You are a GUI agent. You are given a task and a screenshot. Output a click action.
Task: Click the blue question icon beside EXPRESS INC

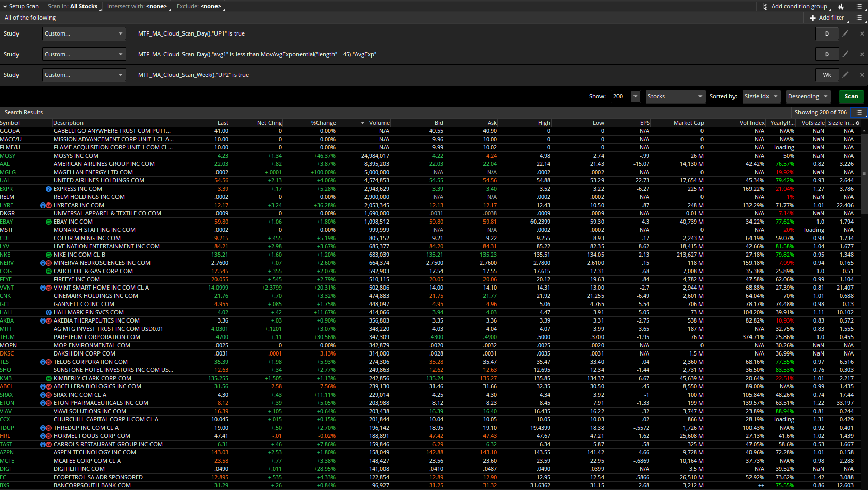(x=48, y=189)
